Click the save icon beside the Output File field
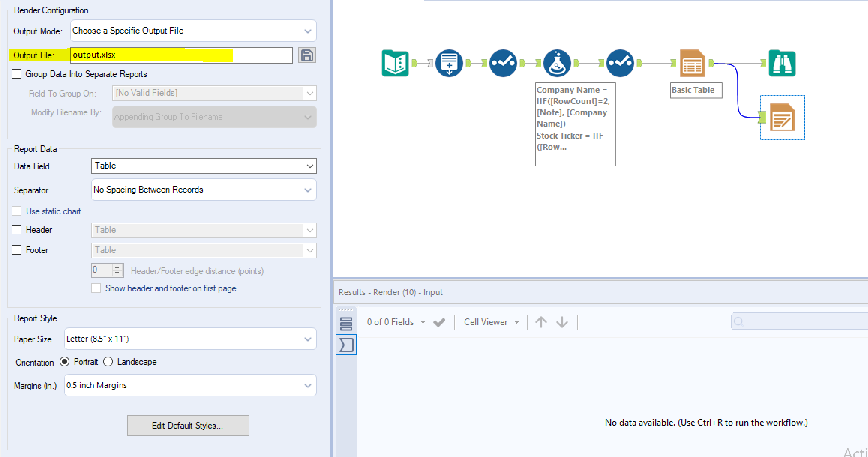Viewport: 868px width, 457px height. click(307, 55)
